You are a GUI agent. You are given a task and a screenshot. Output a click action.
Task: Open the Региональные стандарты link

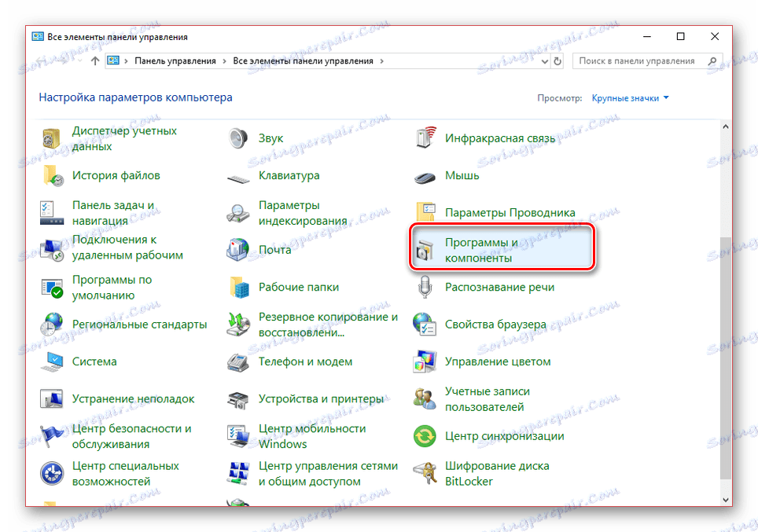coord(140,325)
